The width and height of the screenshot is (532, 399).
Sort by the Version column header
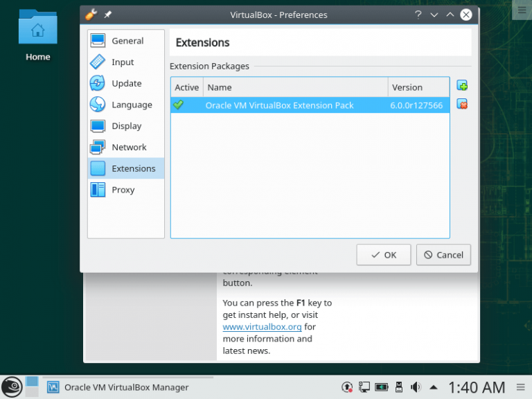click(418, 87)
